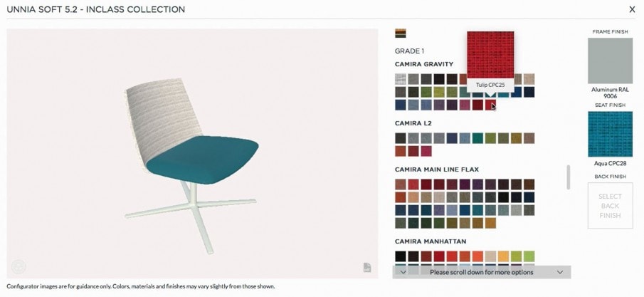Select the striped swatch above Grade 1
This screenshot has width=644, height=297.
click(x=401, y=33)
